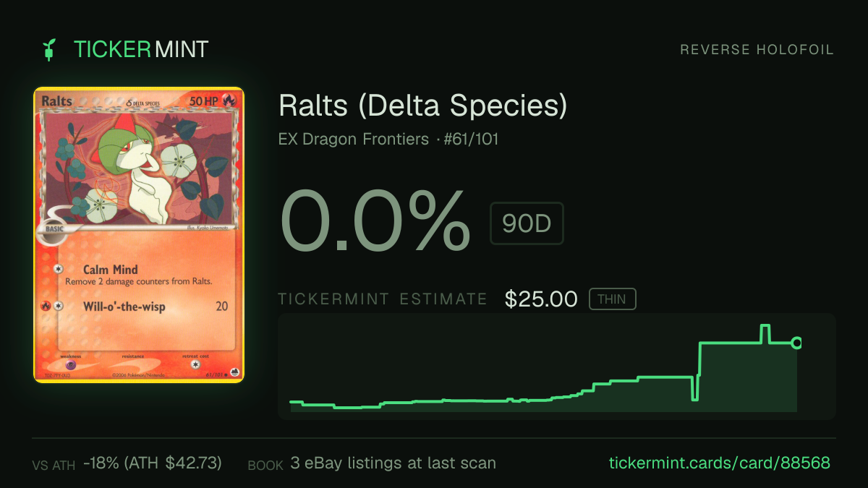Click the $25.00 TickerMint estimate value
Viewport: 868px width, 488px height.
pyautogui.click(x=541, y=299)
